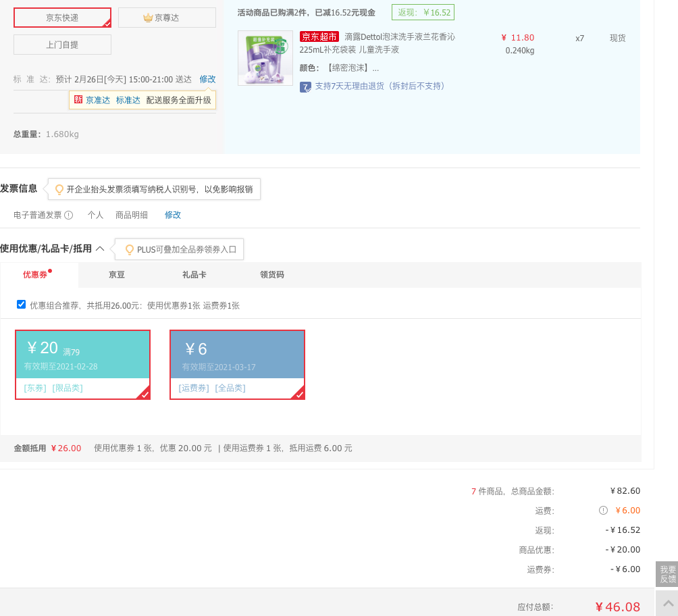Image resolution: width=678 pixels, height=616 pixels.
Task: Click 现货 stock status text
Action: point(617,38)
